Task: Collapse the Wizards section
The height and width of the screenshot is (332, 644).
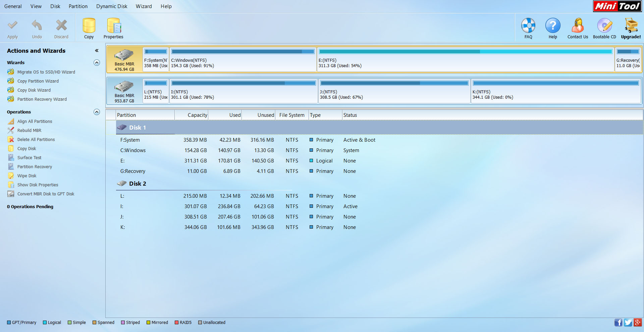Action: point(97,62)
